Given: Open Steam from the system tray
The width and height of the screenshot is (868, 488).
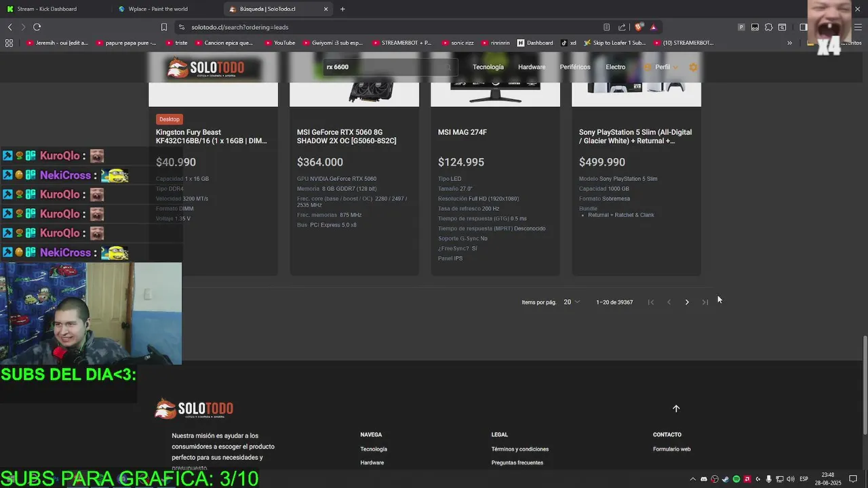Looking at the screenshot, I should (725, 479).
